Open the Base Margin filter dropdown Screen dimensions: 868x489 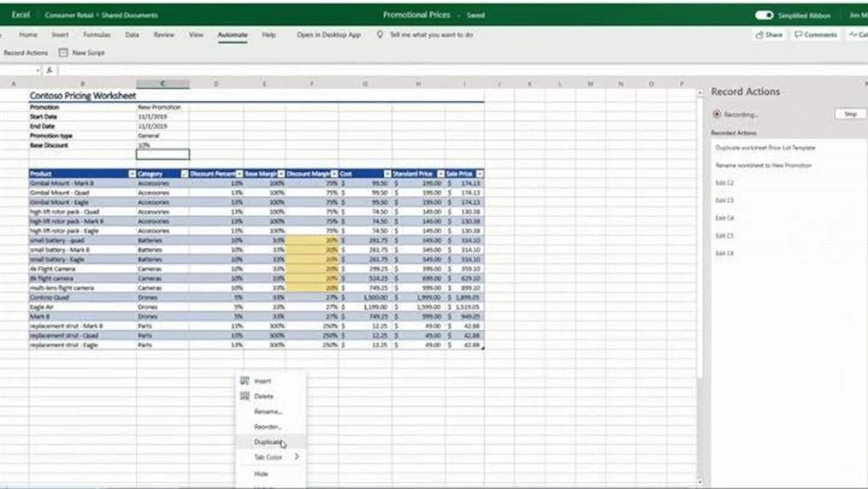281,174
